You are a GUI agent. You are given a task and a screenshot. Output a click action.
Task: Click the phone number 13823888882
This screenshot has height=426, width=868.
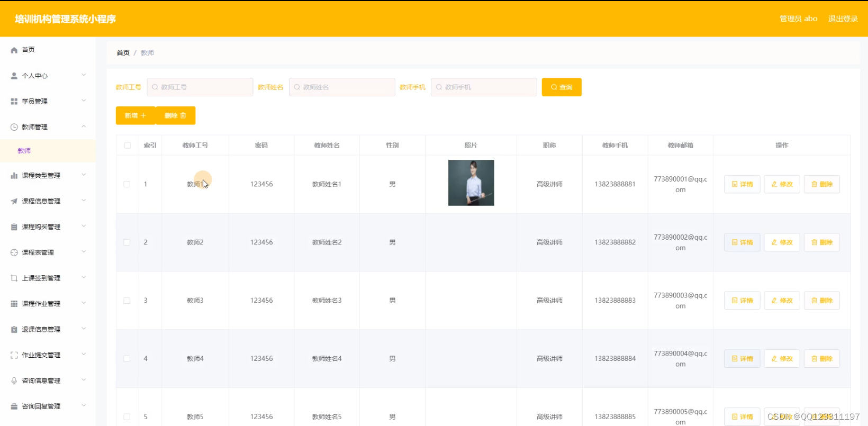pyautogui.click(x=615, y=242)
